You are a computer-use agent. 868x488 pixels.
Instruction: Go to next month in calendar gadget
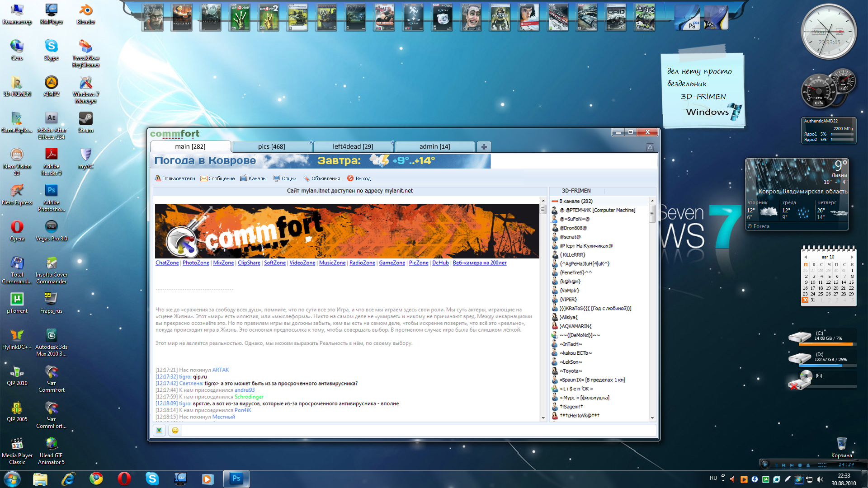[x=852, y=257]
